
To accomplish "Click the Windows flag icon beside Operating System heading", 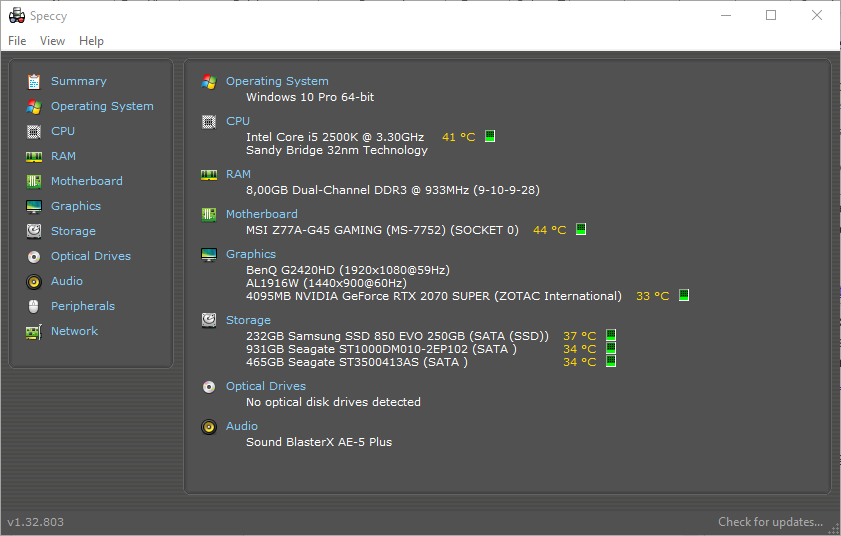I will [209, 82].
